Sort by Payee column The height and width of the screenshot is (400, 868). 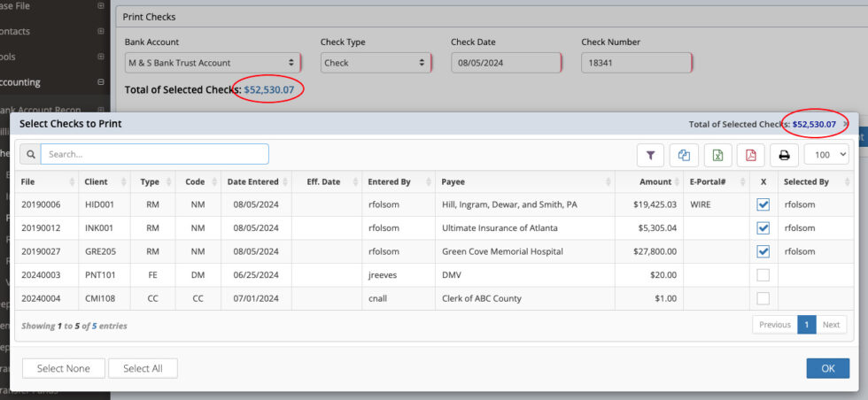[x=524, y=182]
